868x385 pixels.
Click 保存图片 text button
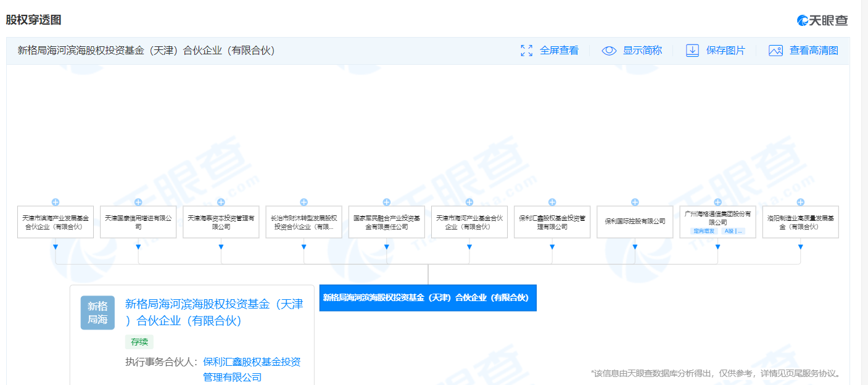[x=725, y=51]
